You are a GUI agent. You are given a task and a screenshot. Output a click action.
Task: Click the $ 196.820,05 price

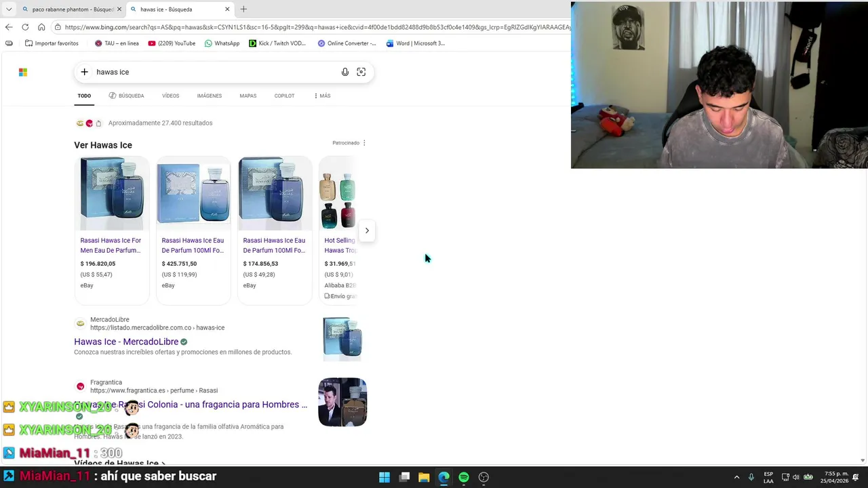click(98, 264)
